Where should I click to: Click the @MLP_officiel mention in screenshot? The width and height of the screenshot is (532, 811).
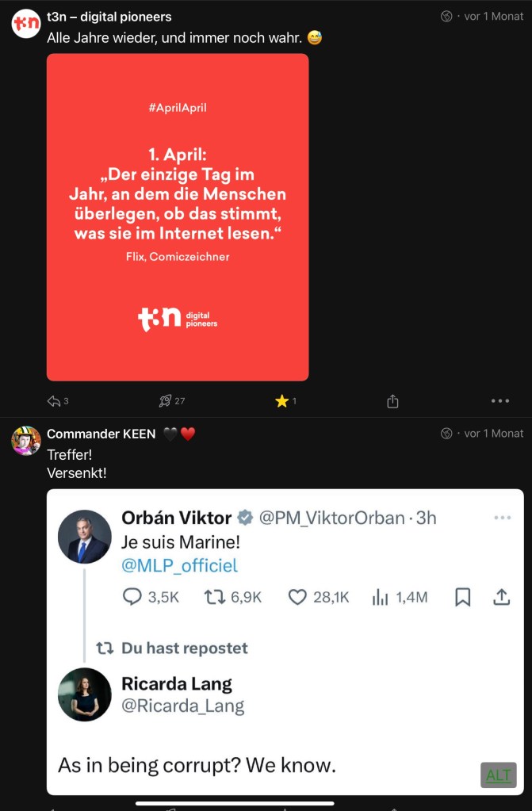179,566
